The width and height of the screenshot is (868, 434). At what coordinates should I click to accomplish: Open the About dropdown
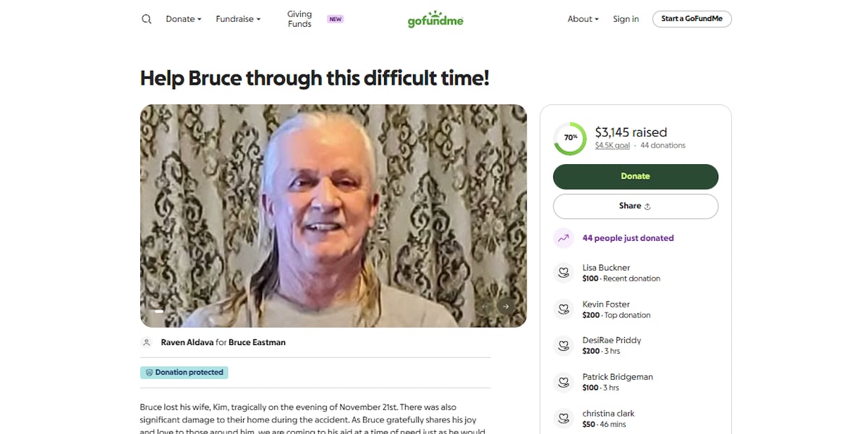[x=583, y=19]
